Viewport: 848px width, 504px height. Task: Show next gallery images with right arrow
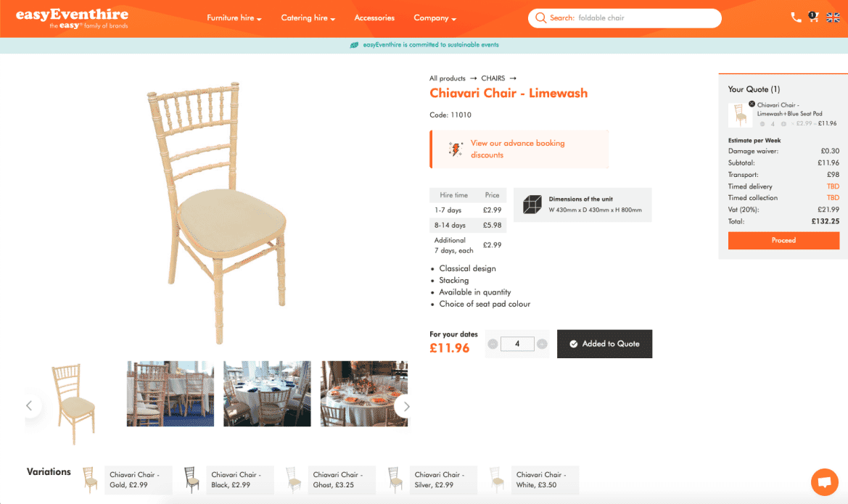pos(406,406)
